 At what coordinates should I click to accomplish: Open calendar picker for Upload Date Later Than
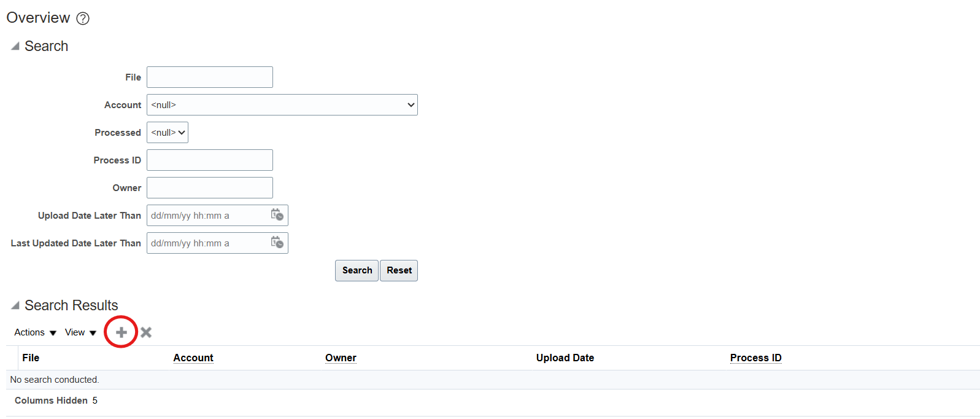[277, 215]
